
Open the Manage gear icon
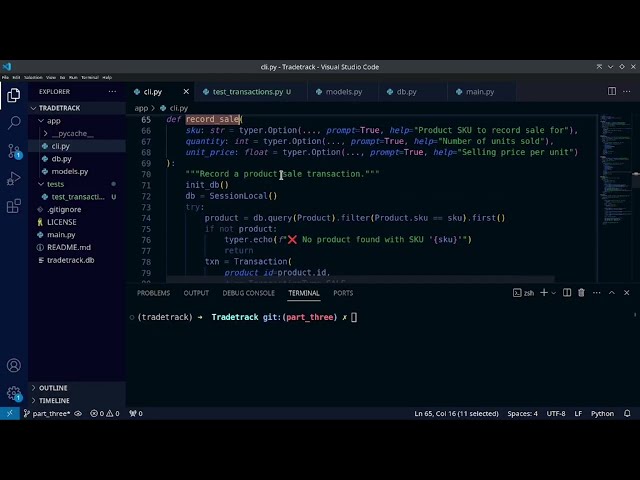coord(14,393)
